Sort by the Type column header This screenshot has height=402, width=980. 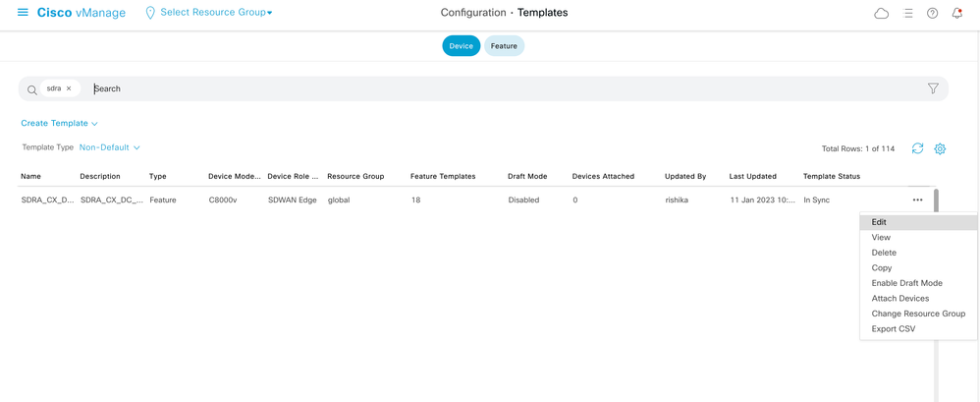157,176
